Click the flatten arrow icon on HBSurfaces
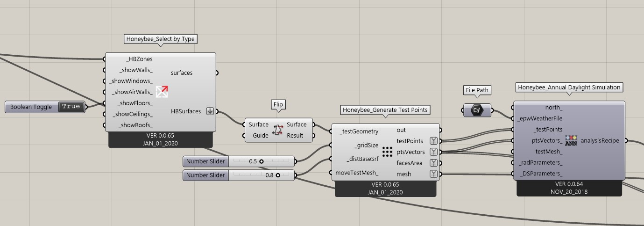Image resolution: width=644 pixels, height=226 pixels. click(x=210, y=111)
